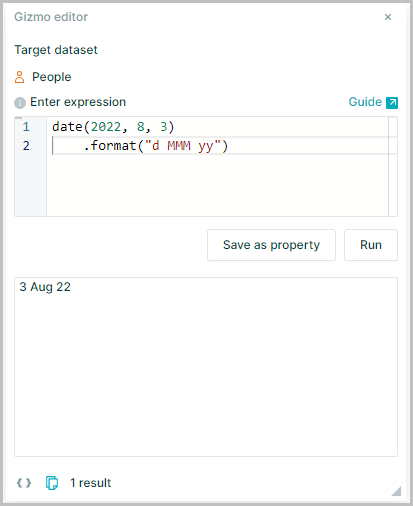Grab the resize handle at panel corner

coord(396,491)
